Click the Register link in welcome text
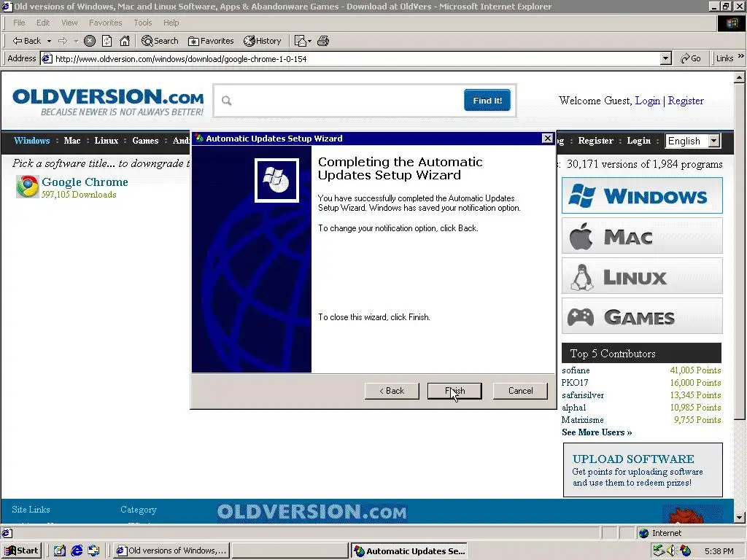Viewport: 747px width, 560px height. (686, 101)
